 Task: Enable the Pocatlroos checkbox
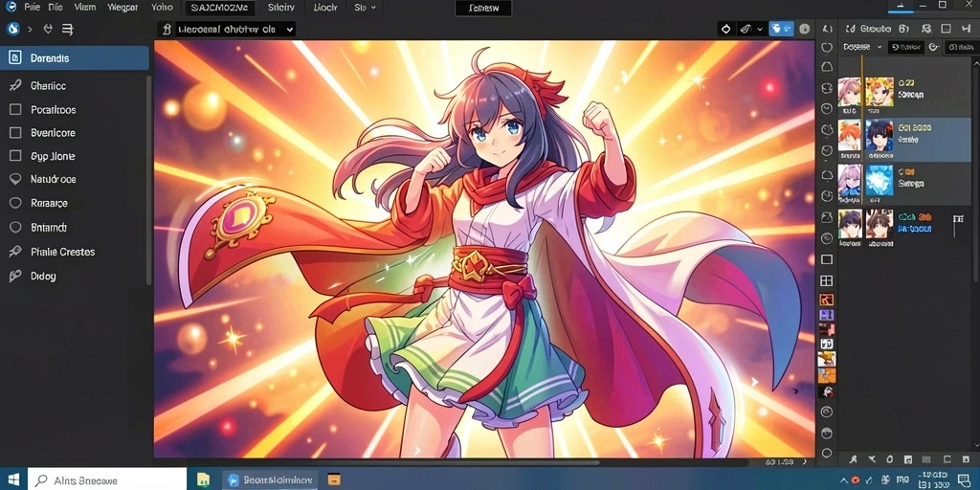tap(15, 110)
